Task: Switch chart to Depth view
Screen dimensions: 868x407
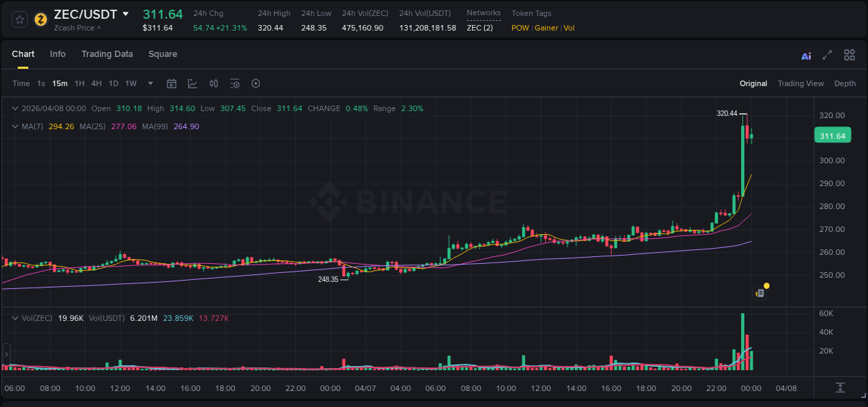Action: point(845,83)
